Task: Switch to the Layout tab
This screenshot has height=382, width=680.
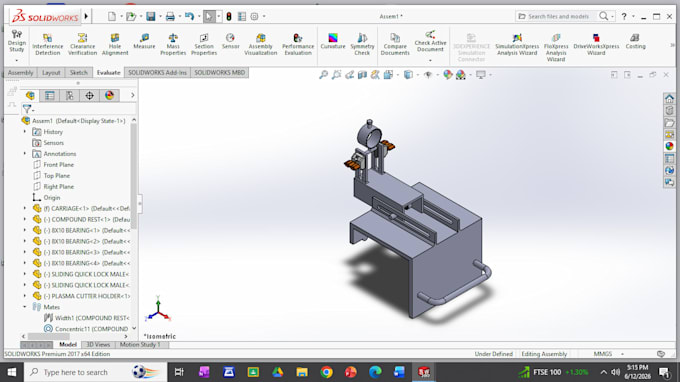Action: pos(51,72)
